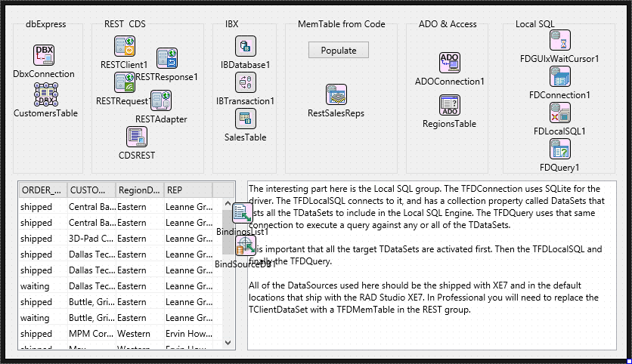Click the IBX group label
Image resolution: width=632 pixels, height=364 pixels.
tap(232, 24)
